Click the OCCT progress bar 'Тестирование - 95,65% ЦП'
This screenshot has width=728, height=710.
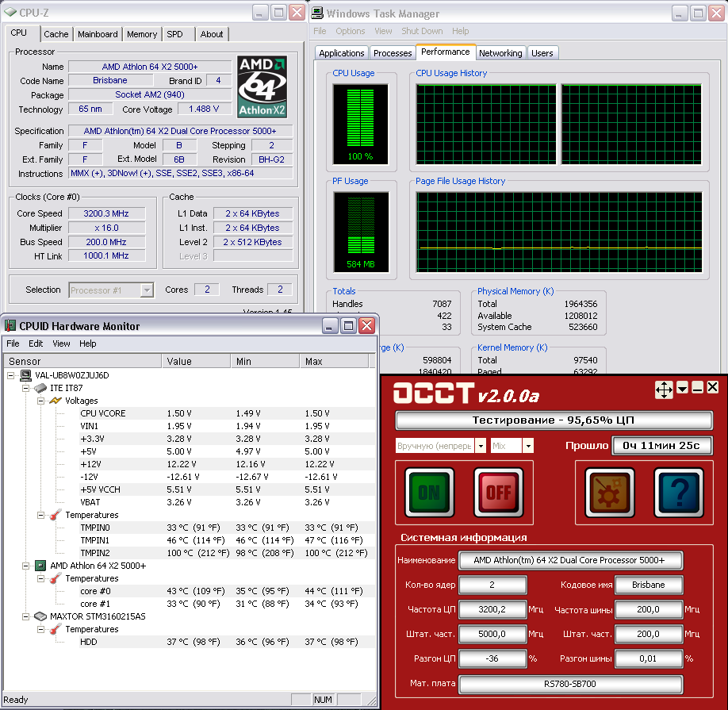click(x=554, y=420)
